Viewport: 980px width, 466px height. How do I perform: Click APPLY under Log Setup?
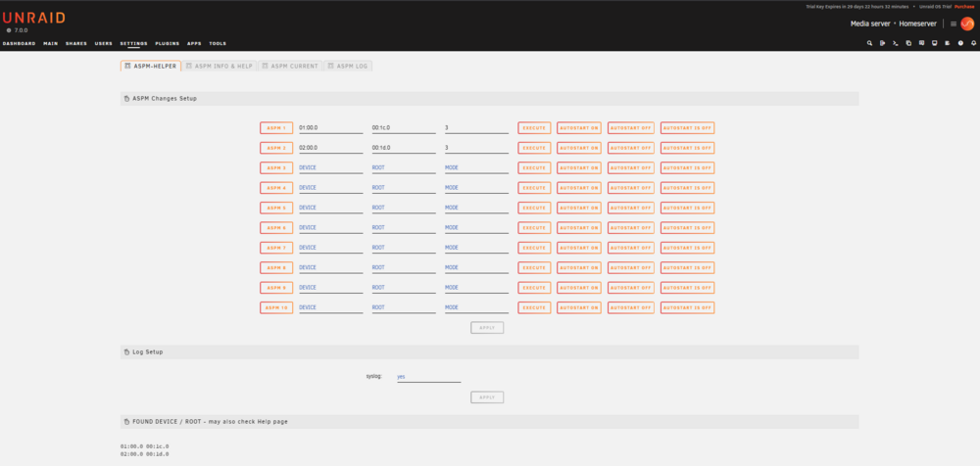click(487, 397)
